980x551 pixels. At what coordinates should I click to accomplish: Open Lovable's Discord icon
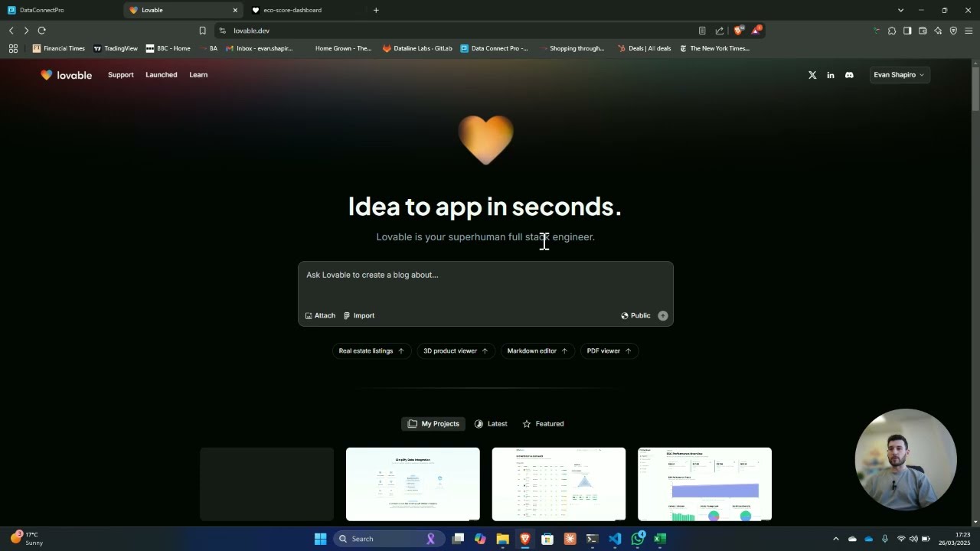point(849,75)
